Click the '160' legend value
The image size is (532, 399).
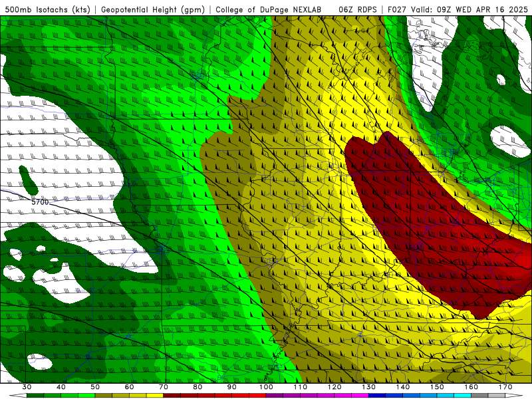coord(471,387)
